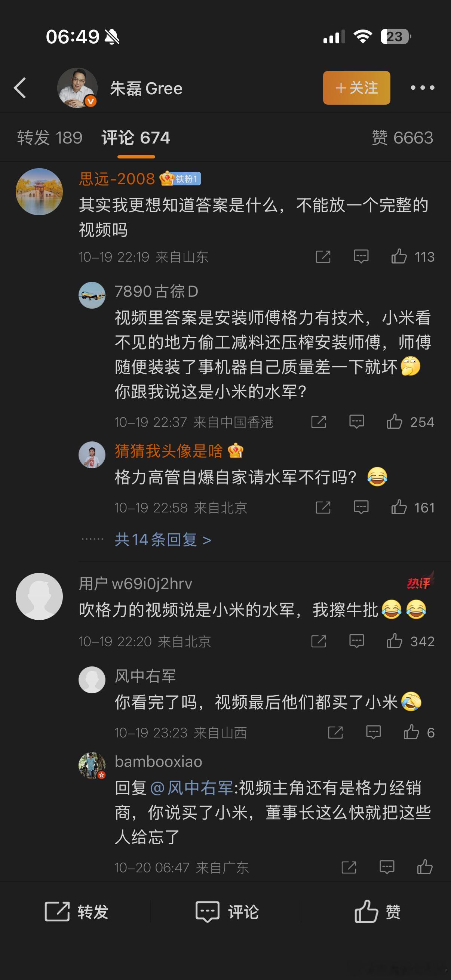Repost 用户w69i0j2hrv's comment via share icon

319,641
